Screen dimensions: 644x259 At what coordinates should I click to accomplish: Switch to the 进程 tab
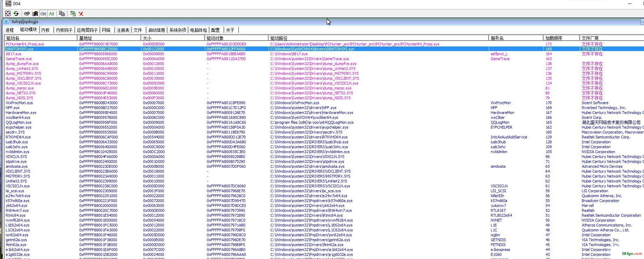click(10, 30)
